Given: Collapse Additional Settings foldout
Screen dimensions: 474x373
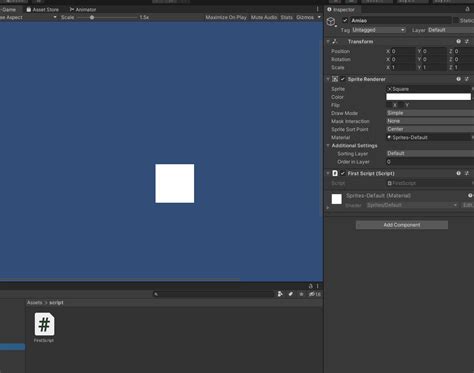Looking at the screenshot, I should point(328,145).
